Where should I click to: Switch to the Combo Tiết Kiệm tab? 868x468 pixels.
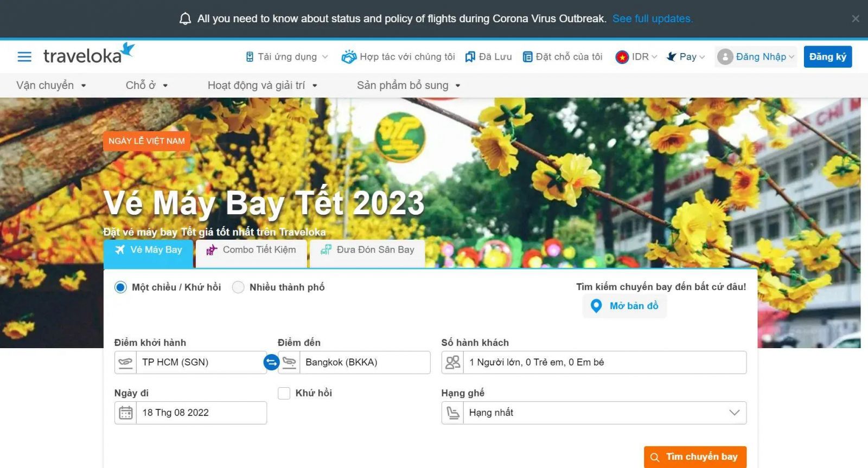point(251,253)
